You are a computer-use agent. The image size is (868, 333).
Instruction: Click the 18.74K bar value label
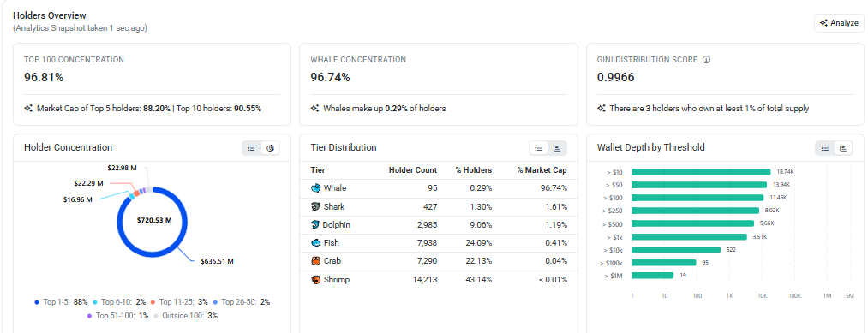pos(785,172)
